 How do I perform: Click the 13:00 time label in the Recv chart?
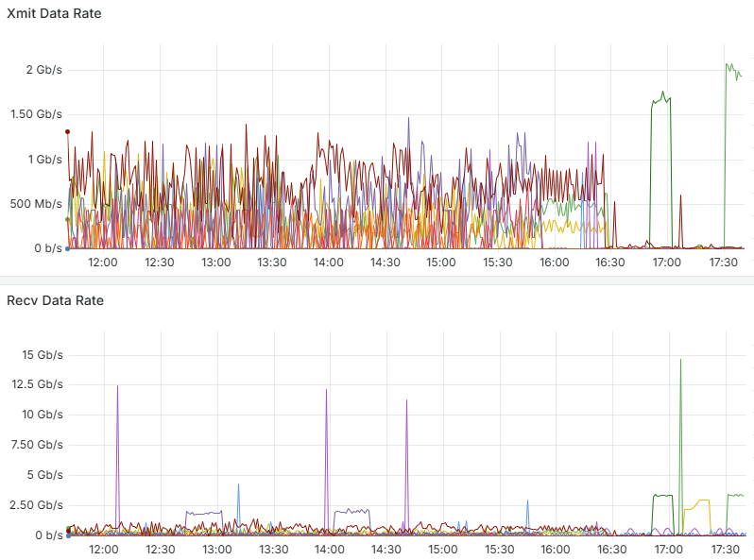pyautogui.click(x=217, y=550)
